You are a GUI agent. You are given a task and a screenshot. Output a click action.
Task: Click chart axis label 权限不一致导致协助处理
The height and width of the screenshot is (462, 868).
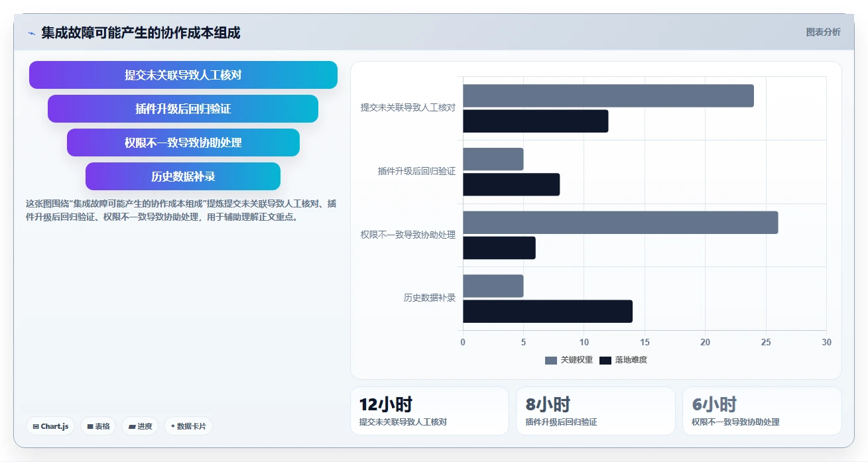coord(408,235)
